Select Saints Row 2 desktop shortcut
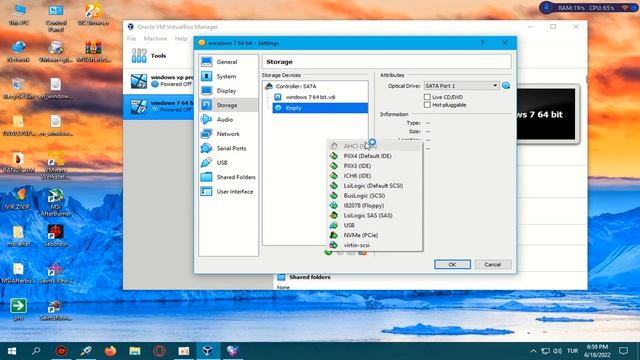This screenshot has width=640, height=360. [56, 273]
